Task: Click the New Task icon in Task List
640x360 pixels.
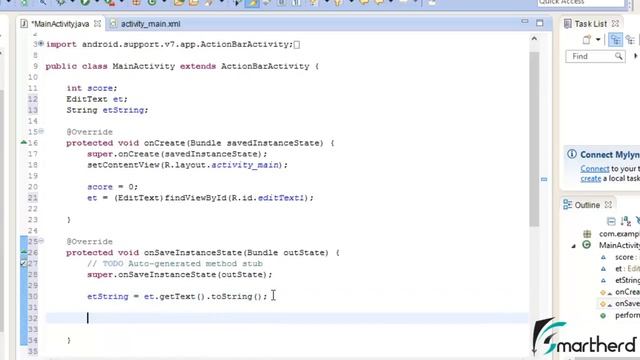Action: pyautogui.click(x=587, y=40)
